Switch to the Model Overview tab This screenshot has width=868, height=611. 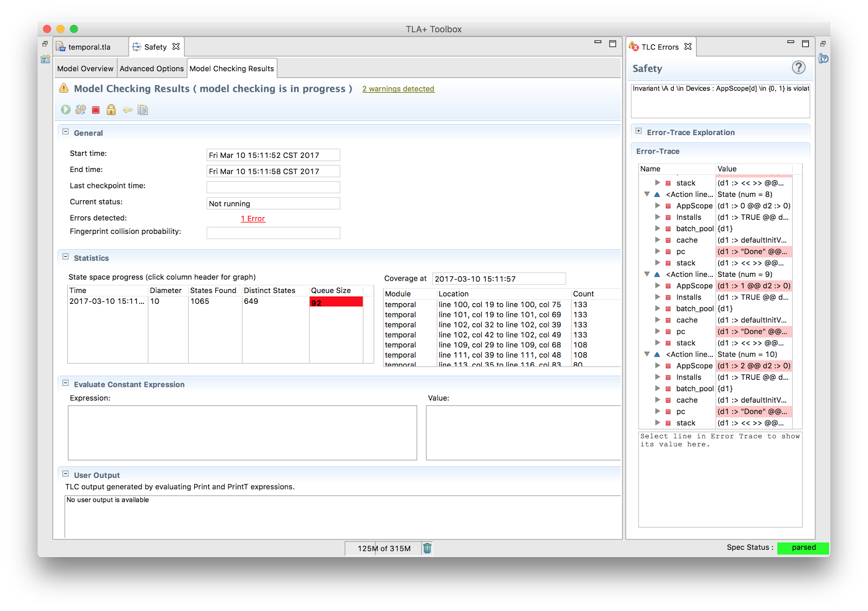tap(85, 68)
